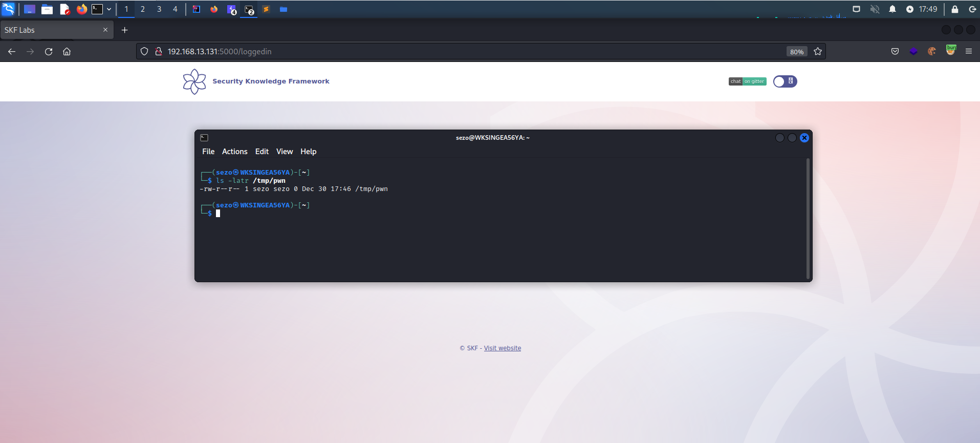Expand the terminal launcher dropdown arrow

109,9
